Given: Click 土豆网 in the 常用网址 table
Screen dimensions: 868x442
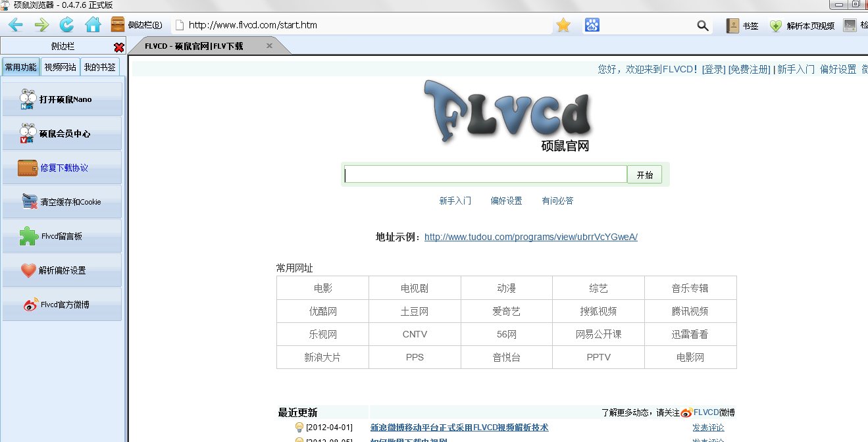Looking at the screenshot, I should coord(415,310).
